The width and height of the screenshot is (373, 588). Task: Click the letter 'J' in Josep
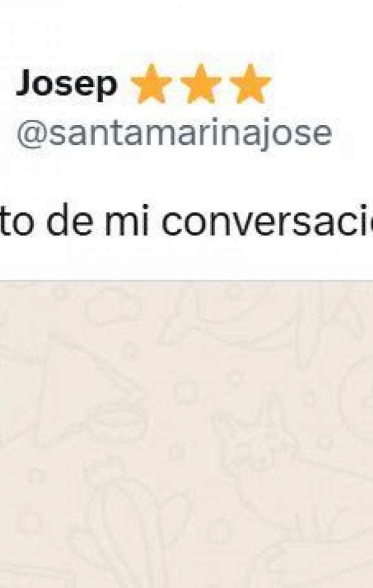click(x=25, y=83)
